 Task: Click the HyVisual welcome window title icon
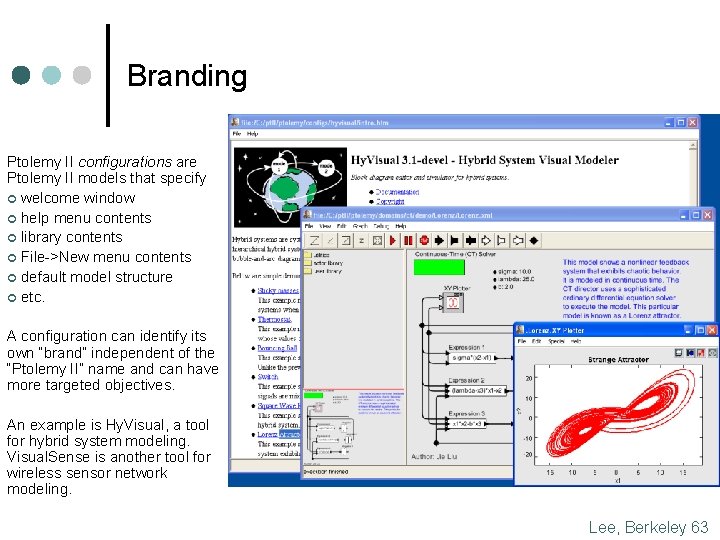coord(235,122)
